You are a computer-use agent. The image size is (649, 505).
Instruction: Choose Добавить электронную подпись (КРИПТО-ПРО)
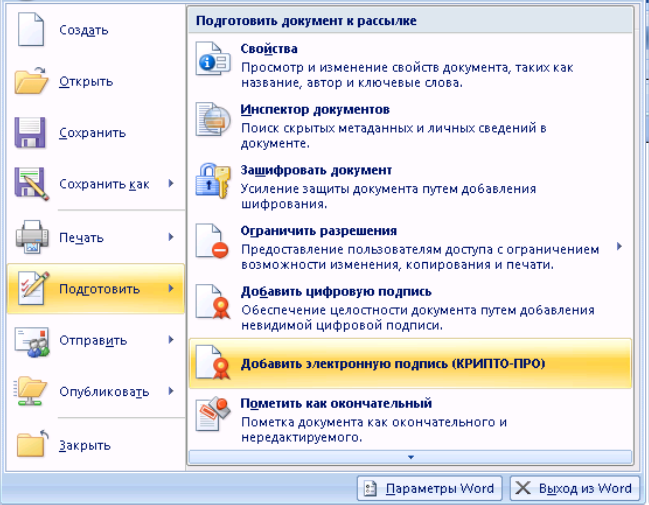pos(410,363)
